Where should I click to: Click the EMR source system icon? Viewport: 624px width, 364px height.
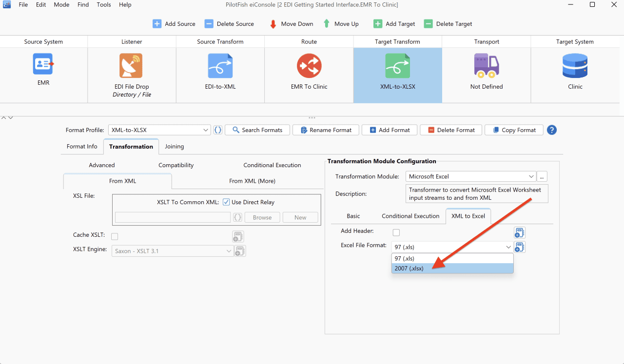click(x=43, y=64)
